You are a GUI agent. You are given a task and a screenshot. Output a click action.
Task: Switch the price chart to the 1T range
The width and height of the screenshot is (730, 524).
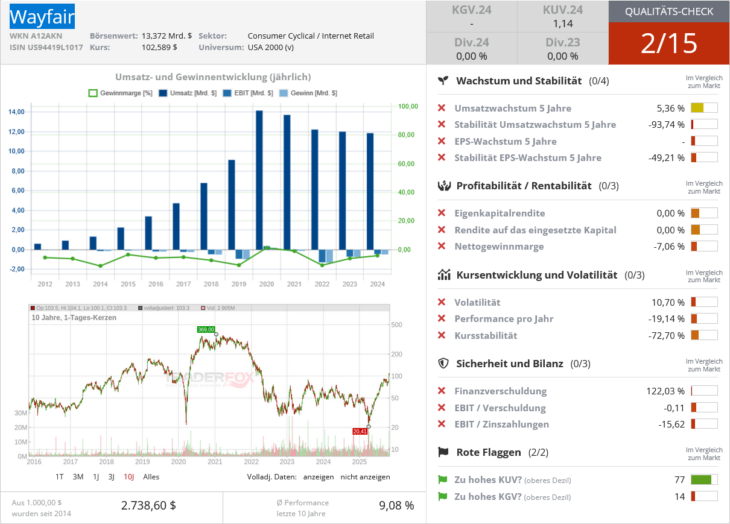click(x=60, y=476)
